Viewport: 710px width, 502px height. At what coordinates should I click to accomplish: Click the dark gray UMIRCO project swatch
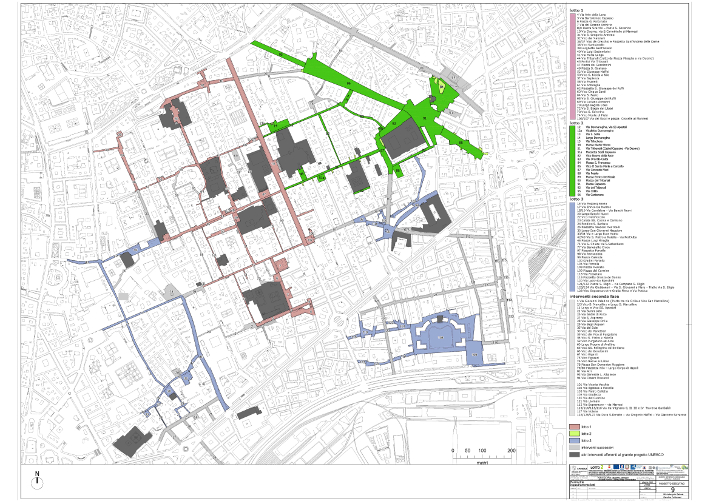(574, 454)
